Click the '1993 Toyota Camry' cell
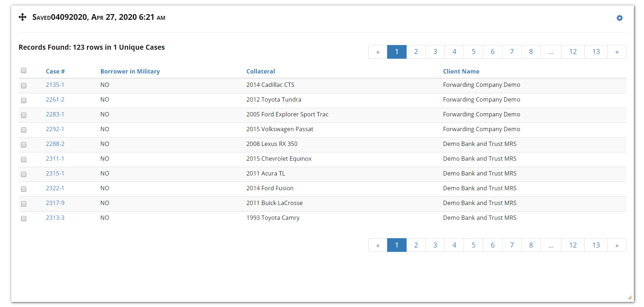The image size is (644, 307). 273,218
